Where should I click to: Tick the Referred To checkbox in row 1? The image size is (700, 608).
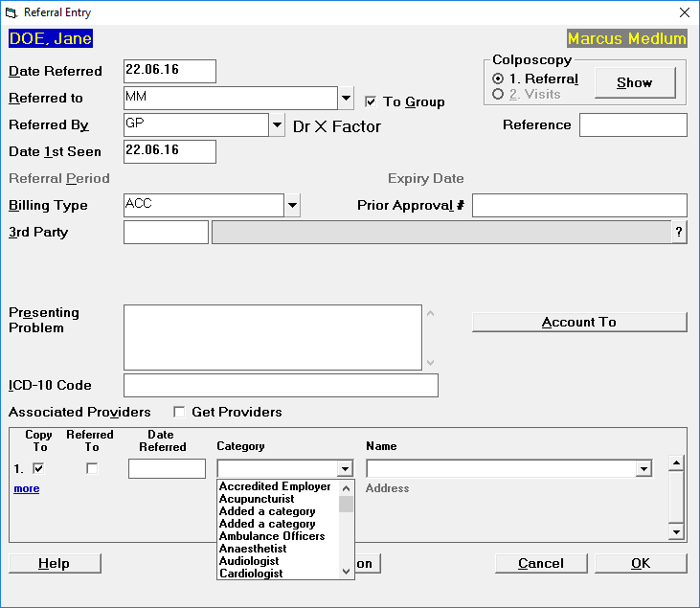click(92, 468)
